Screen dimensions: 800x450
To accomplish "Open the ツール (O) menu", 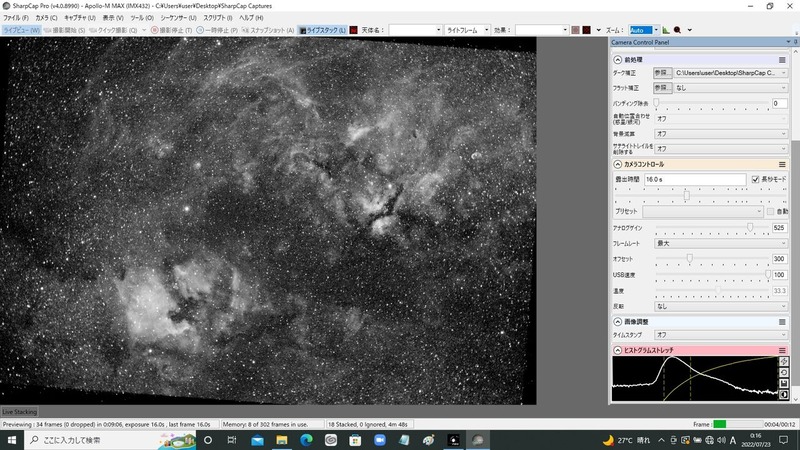I will (142, 18).
